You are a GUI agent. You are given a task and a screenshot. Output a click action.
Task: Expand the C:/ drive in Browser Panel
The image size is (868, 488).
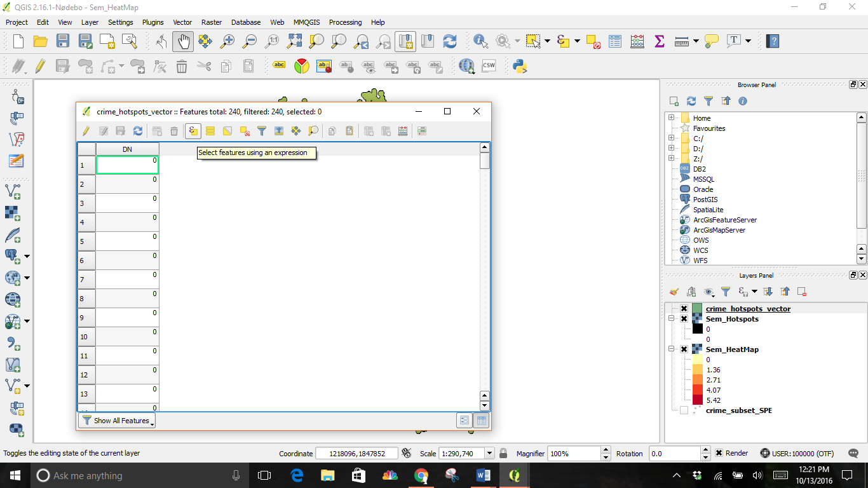(x=671, y=139)
